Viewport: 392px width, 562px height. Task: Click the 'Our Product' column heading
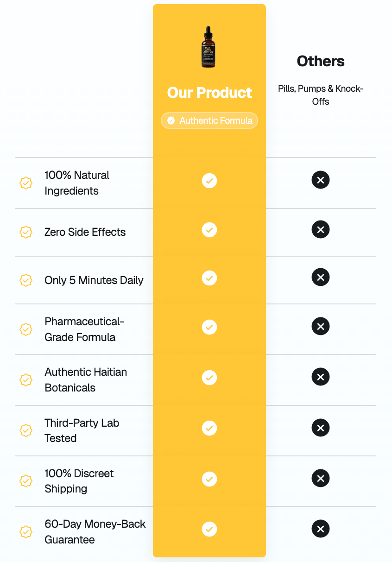209,92
